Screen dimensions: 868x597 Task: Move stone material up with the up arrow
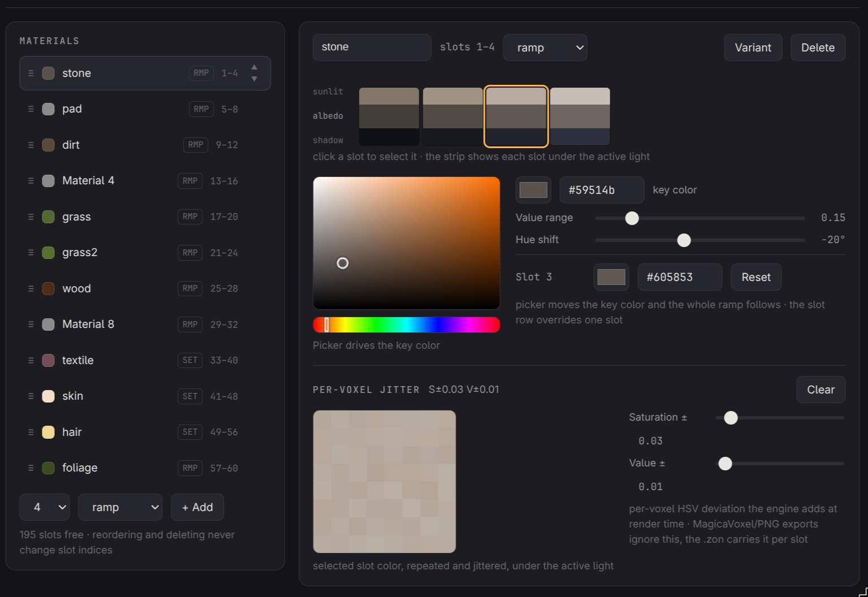[x=254, y=67]
